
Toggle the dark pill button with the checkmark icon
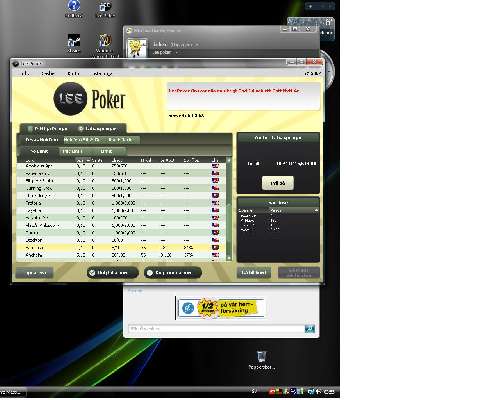(x=113, y=273)
